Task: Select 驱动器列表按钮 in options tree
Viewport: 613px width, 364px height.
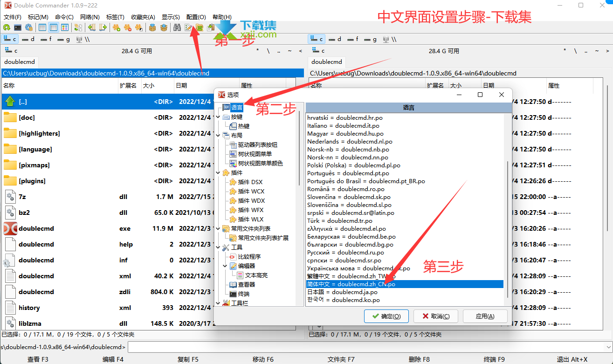Action: coord(258,144)
